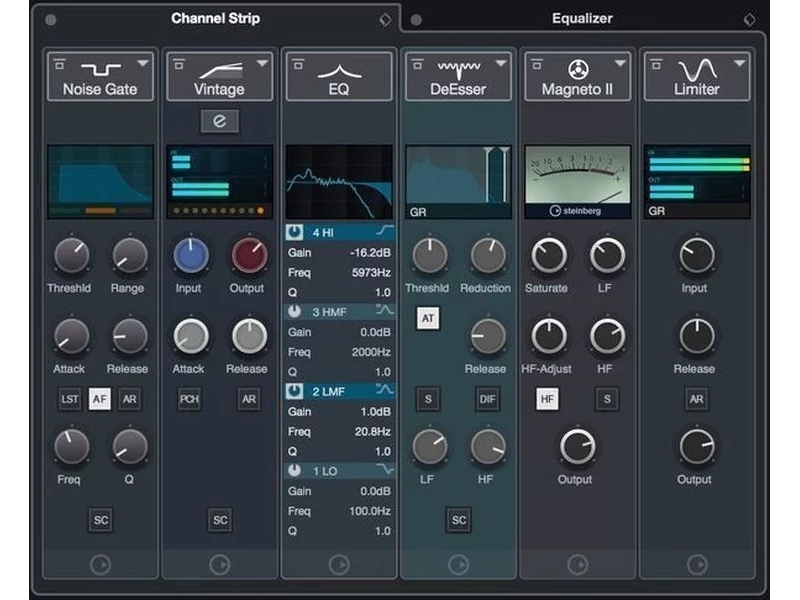Click the Noise Gate waveform icon
The width and height of the screenshot is (800, 600).
click(x=101, y=69)
